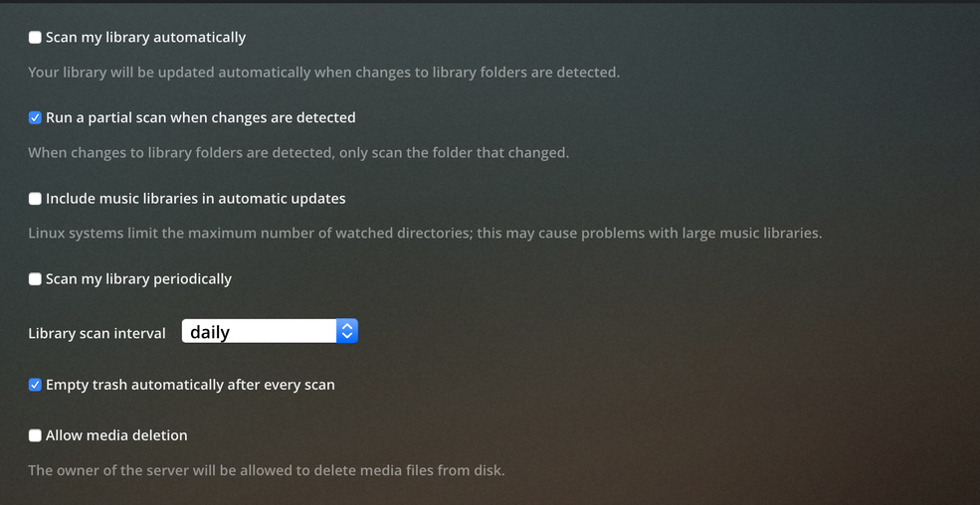Click the Linux watched directories warning text
The width and height of the screenshot is (980, 505).
(x=425, y=234)
